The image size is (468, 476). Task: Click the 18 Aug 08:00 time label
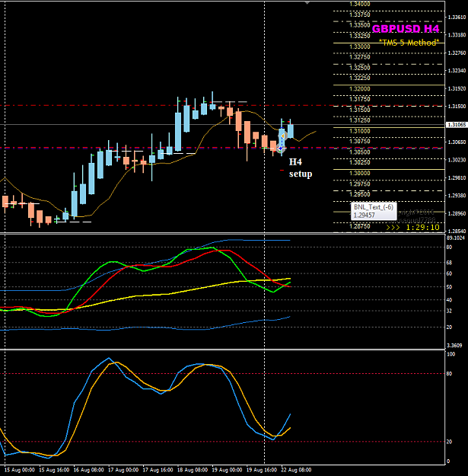pyautogui.click(x=193, y=470)
